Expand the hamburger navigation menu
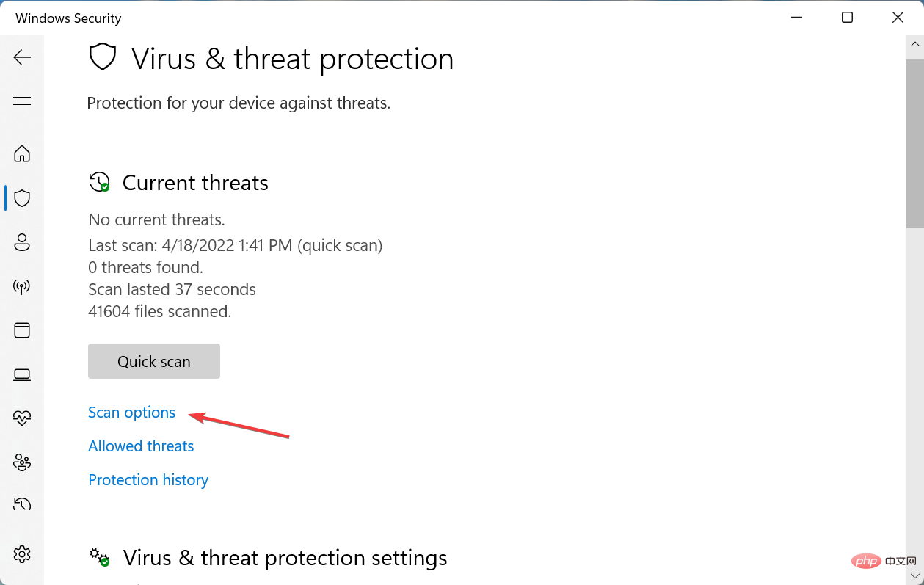The height and width of the screenshot is (585, 924). point(22,101)
